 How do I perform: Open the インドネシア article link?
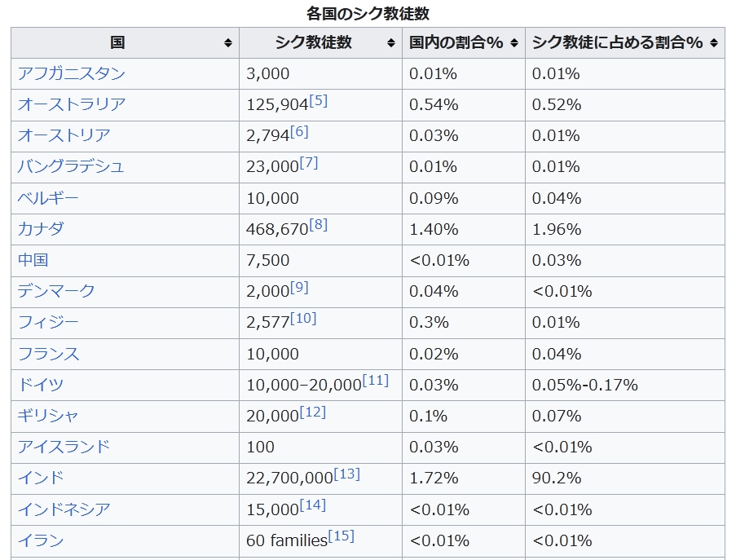pos(64,509)
